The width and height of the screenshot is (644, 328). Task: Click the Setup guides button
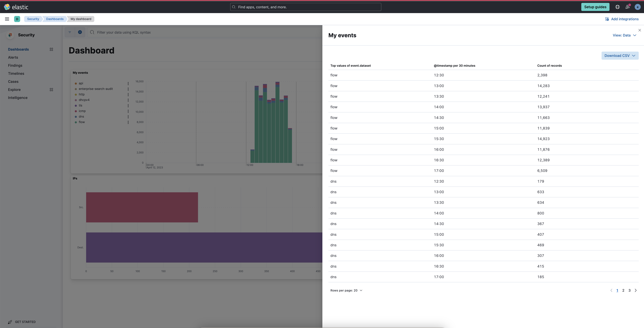pos(595,7)
